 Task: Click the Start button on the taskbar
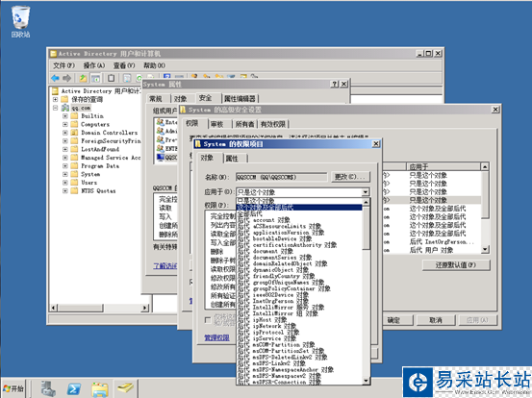[13, 388]
